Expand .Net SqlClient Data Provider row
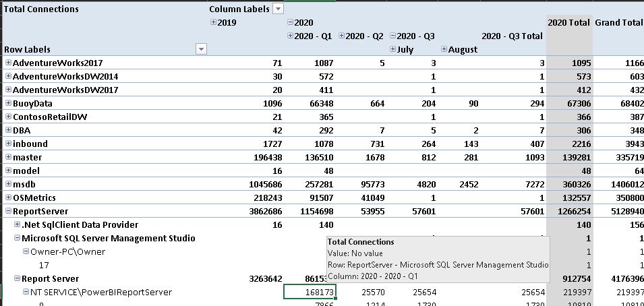Image resolution: width=644 pixels, height=306 pixels. click(18, 224)
